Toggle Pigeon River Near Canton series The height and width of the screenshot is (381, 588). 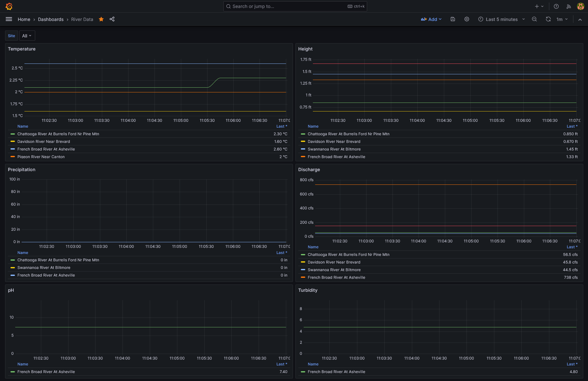41,157
